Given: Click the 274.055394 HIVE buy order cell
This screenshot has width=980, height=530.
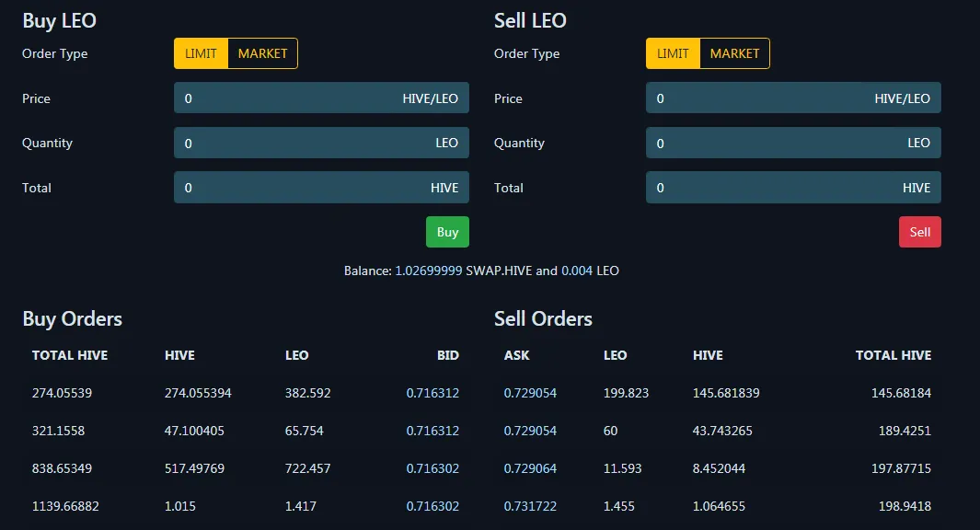Looking at the screenshot, I should coord(198,393).
